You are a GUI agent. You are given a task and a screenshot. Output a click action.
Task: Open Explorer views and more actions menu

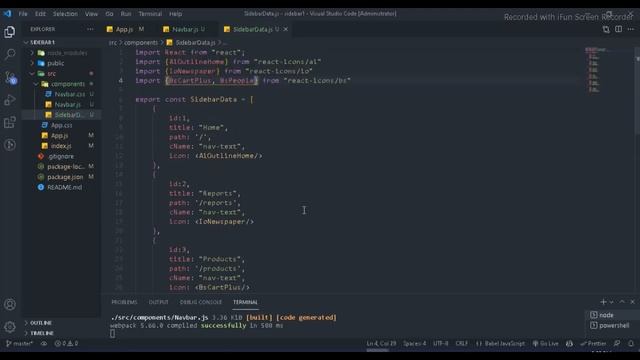[x=90, y=29]
